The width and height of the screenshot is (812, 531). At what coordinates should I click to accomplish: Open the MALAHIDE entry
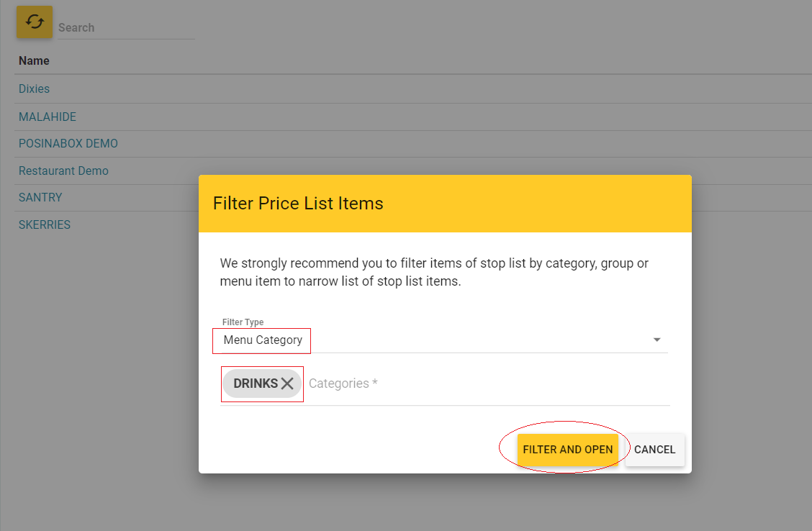(48, 117)
